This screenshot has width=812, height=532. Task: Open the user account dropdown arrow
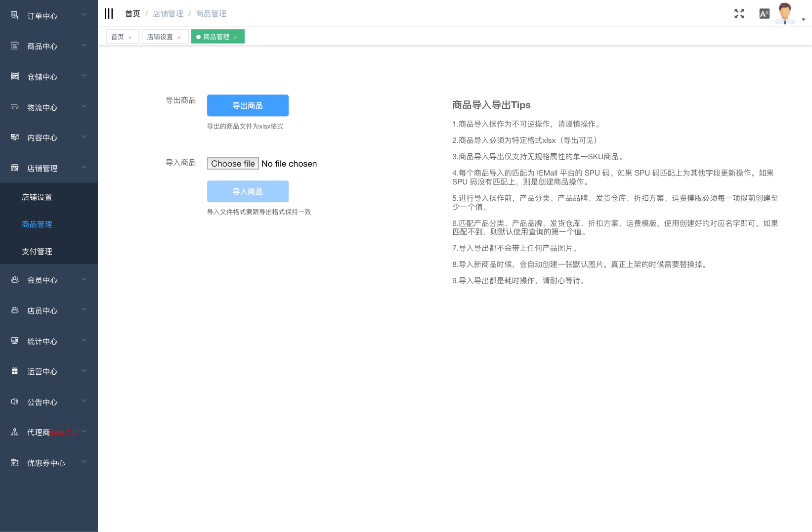click(804, 20)
